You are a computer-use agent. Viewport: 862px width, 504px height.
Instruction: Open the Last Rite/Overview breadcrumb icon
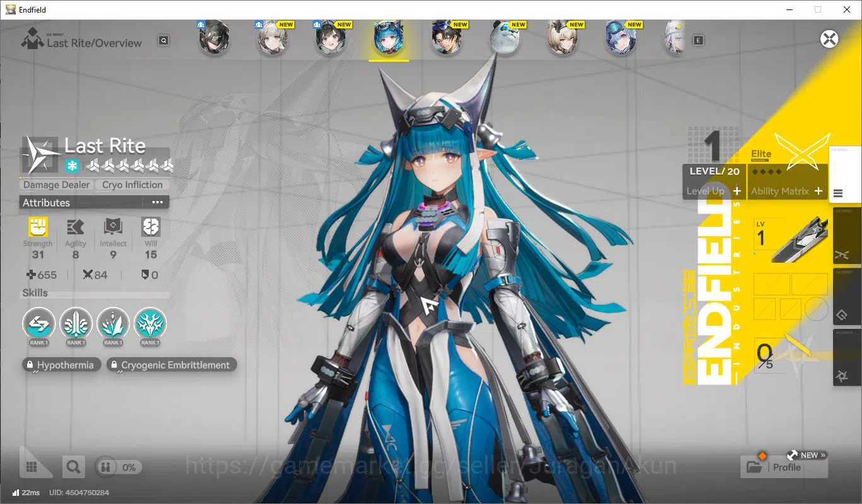33,39
